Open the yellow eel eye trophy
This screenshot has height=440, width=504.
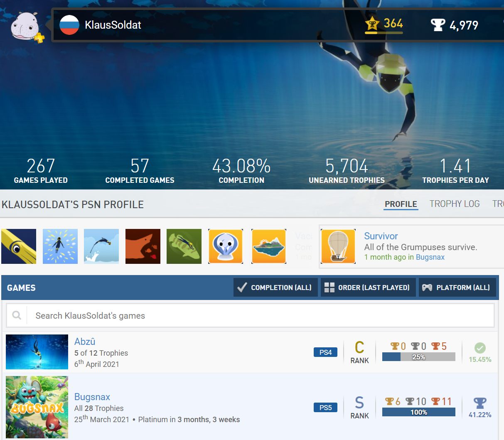click(x=19, y=246)
